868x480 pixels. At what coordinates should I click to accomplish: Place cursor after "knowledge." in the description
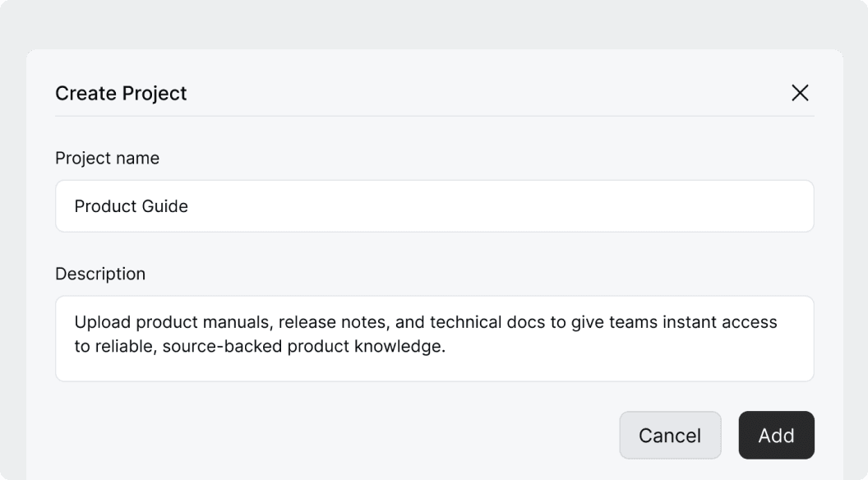pos(446,346)
